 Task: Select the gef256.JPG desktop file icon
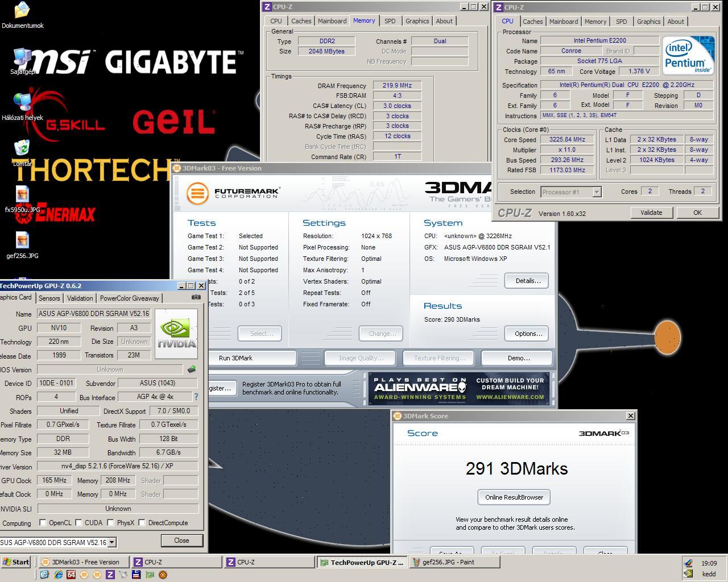point(22,240)
